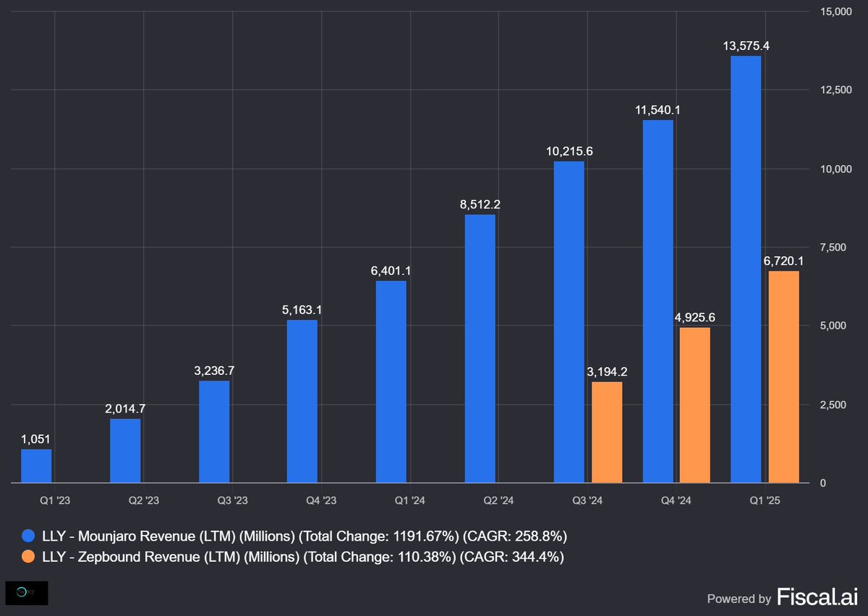Click the Q1 '24 x-axis label

(410, 501)
